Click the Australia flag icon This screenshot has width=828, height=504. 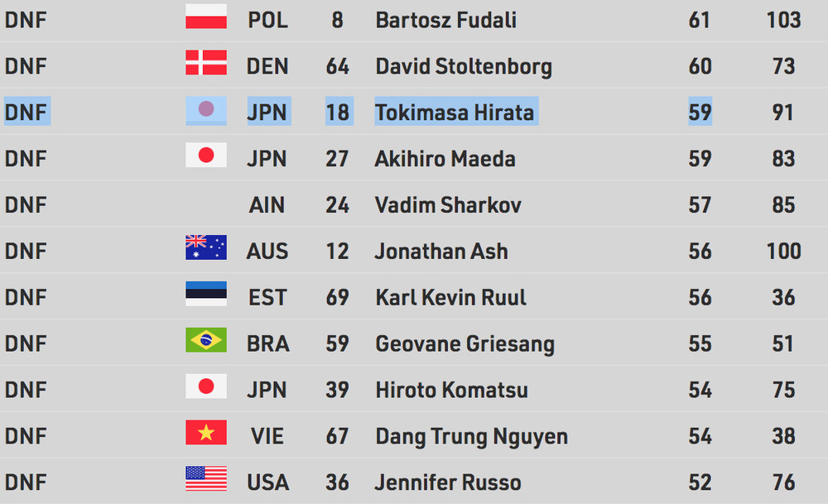(x=206, y=249)
